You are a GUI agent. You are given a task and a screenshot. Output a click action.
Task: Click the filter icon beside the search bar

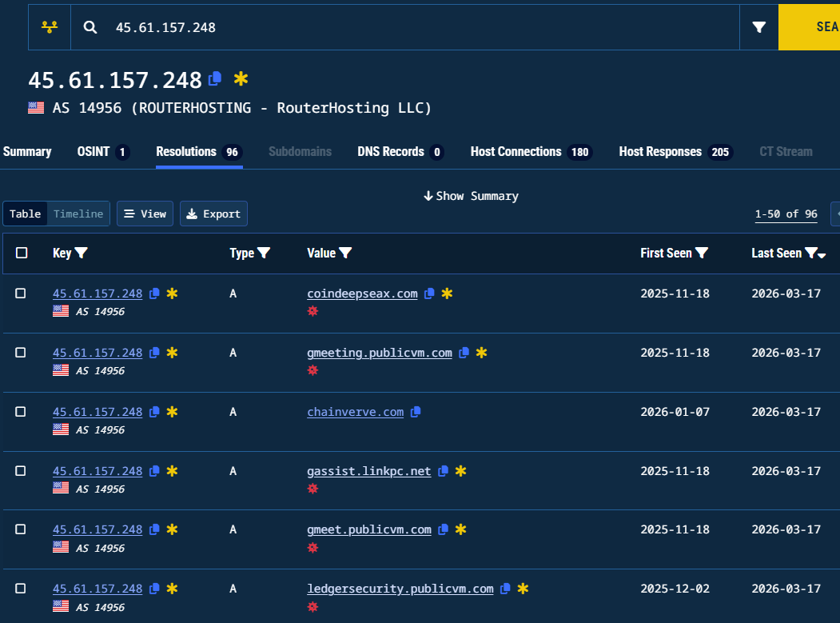pos(758,26)
